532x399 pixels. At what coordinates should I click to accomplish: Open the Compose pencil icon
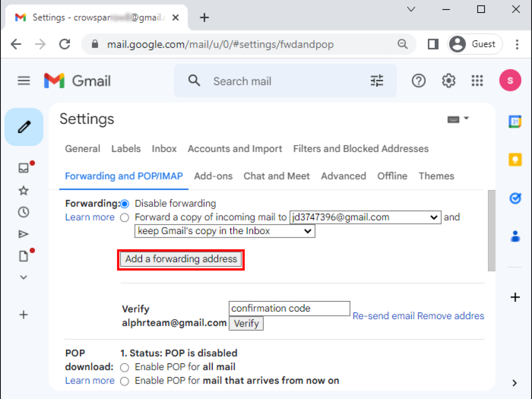click(24, 127)
